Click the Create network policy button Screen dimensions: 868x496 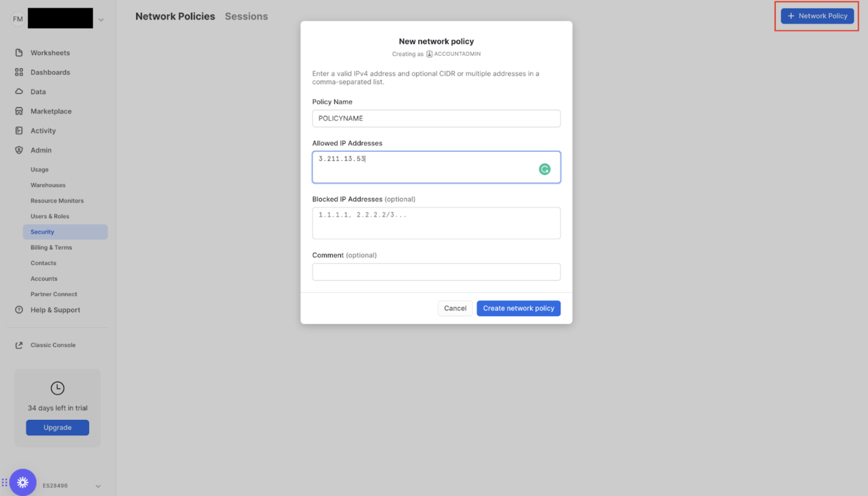pyautogui.click(x=518, y=308)
